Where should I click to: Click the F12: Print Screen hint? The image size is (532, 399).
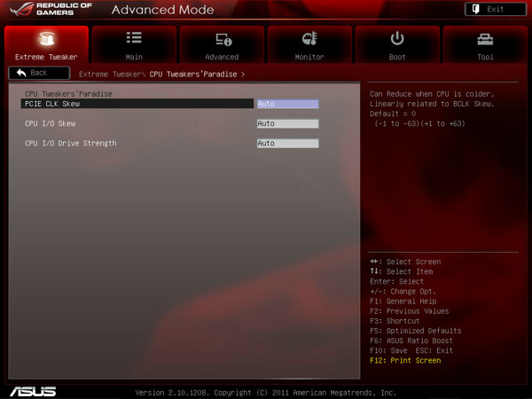[404, 361]
